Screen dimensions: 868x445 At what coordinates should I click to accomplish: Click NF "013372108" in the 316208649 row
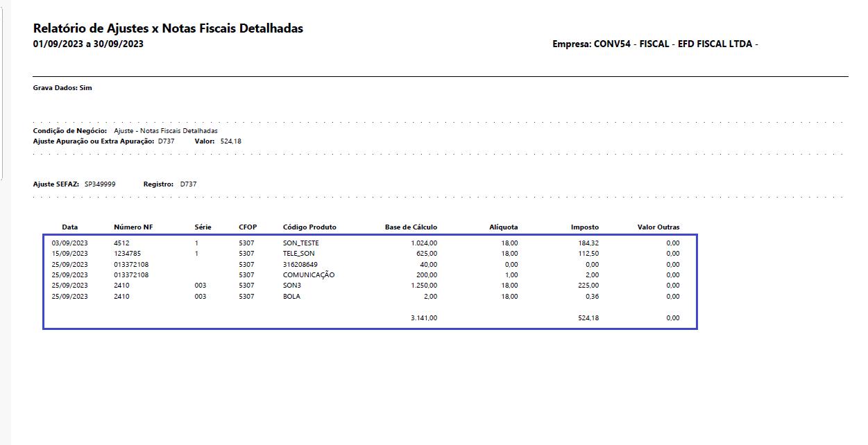[131, 264]
